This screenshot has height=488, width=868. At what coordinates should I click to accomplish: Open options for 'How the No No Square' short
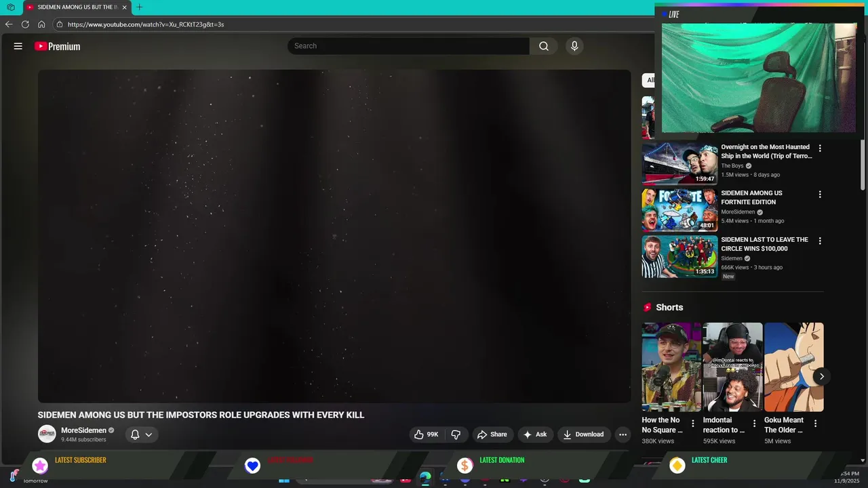coord(693,424)
